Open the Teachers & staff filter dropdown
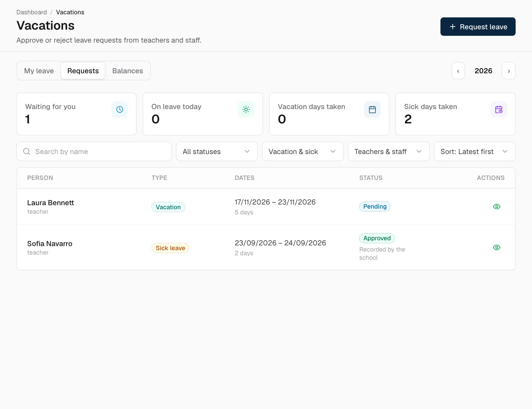Image resolution: width=532 pixels, height=409 pixels. (x=389, y=151)
